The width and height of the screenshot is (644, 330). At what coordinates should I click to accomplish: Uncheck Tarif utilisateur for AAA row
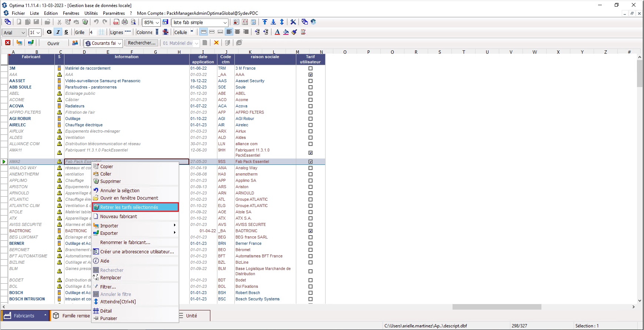click(x=311, y=74)
